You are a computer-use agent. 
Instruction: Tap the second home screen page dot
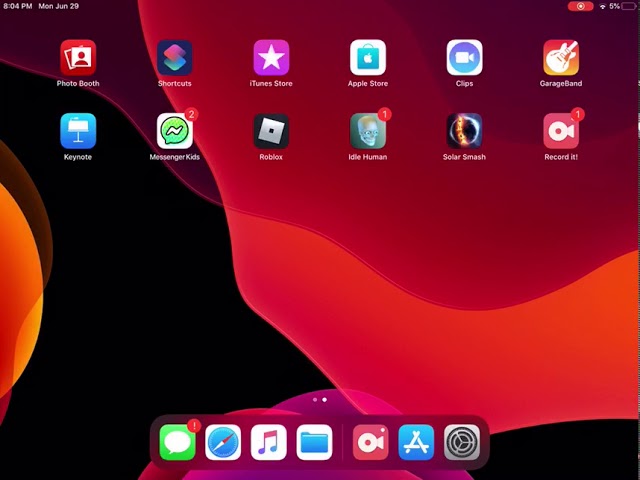[324, 400]
